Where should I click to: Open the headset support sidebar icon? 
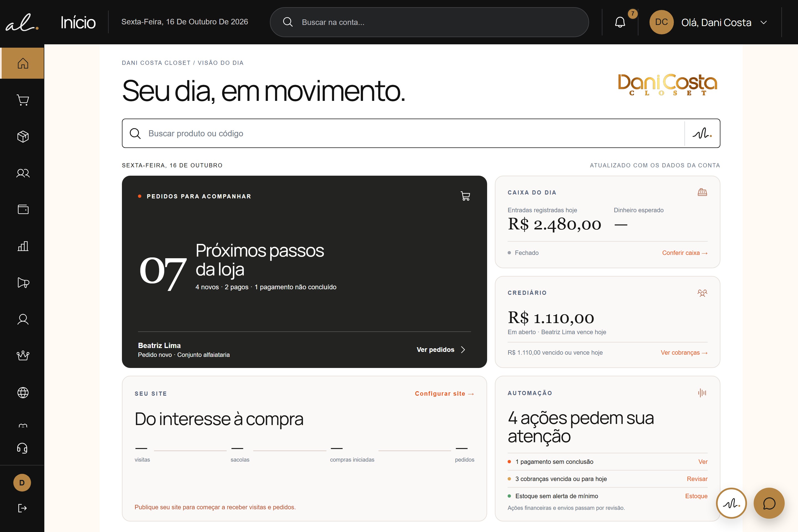click(22, 448)
